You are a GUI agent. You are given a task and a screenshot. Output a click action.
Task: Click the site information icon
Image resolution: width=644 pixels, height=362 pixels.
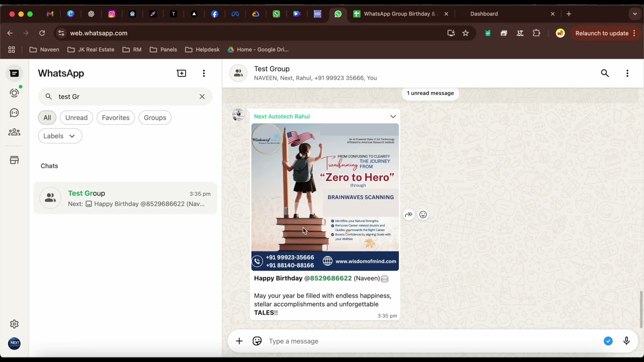pos(61,33)
